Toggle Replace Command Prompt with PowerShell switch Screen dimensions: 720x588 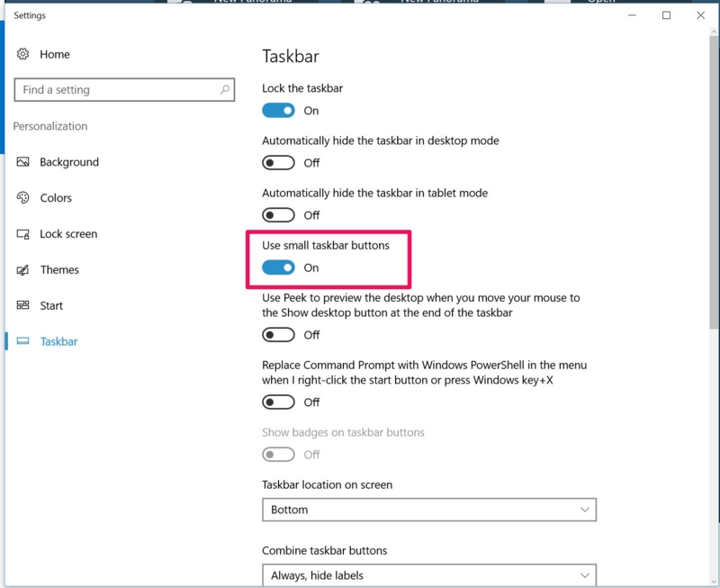click(278, 402)
